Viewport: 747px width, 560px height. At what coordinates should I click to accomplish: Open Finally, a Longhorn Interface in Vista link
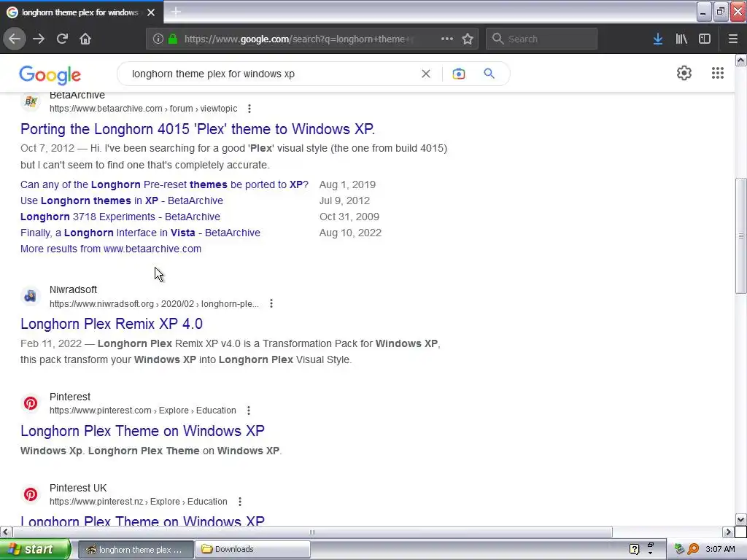pos(140,233)
